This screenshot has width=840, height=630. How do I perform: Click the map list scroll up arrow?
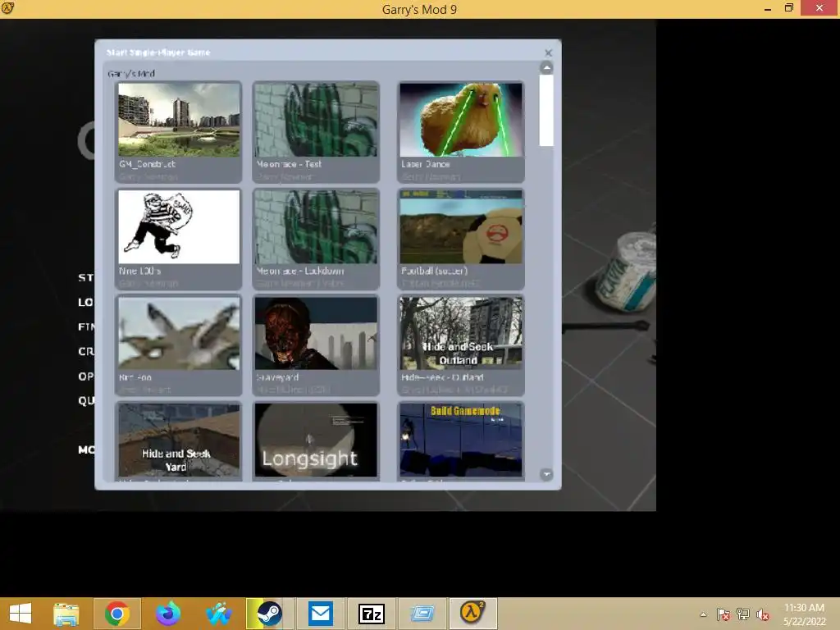(x=546, y=67)
